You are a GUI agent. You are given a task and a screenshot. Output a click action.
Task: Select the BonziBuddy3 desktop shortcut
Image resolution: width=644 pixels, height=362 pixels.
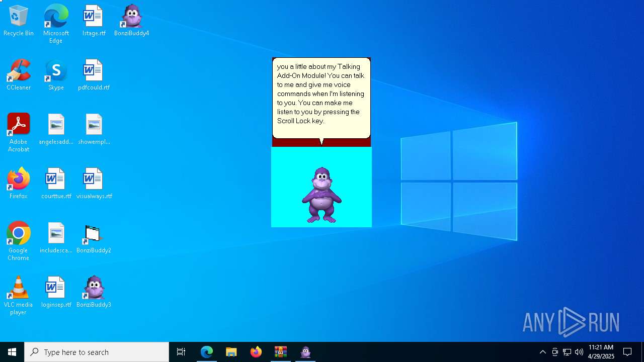point(94,293)
